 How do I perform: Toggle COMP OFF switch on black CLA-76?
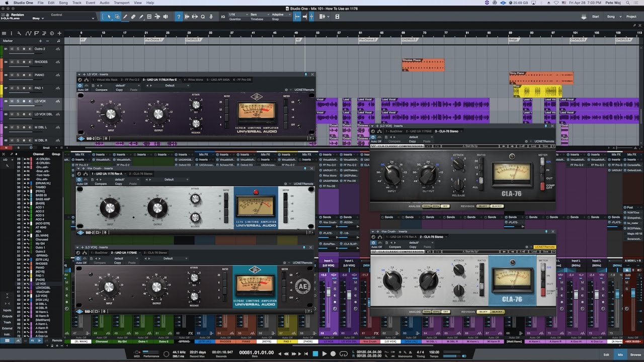(x=542, y=187)
